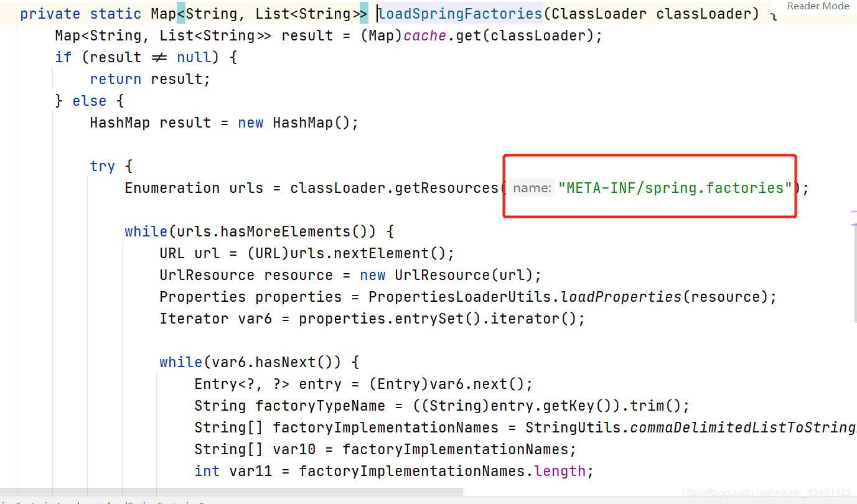
Task: Click the var11 variable name
Action: click(251, 471)
